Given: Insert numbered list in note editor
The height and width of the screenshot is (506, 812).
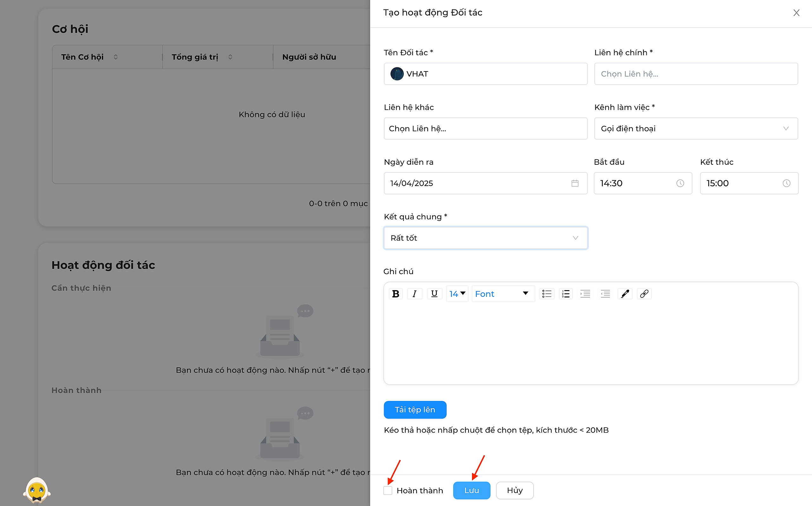Looking at the screenshot, I should pyautogui.click(x=566, y=294).
